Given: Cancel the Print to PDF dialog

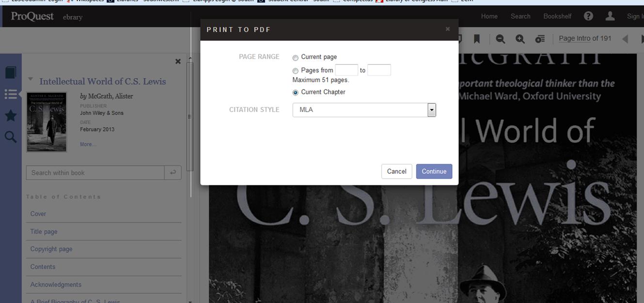Looking at the screenshot, I should 396,171.
